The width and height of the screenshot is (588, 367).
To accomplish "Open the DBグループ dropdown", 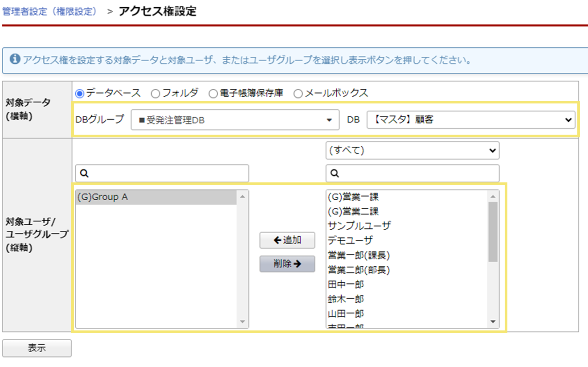I will coord(235,120).
